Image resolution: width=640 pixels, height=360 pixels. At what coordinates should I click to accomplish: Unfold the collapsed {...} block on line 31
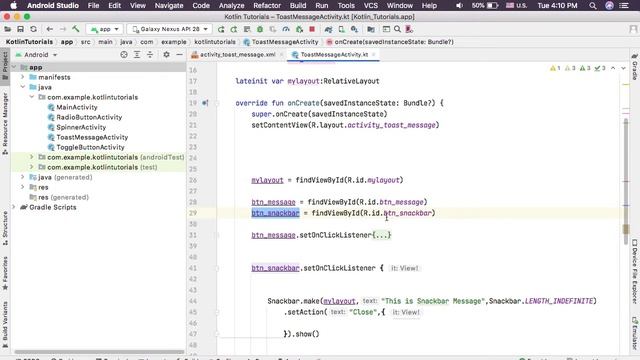382,235
